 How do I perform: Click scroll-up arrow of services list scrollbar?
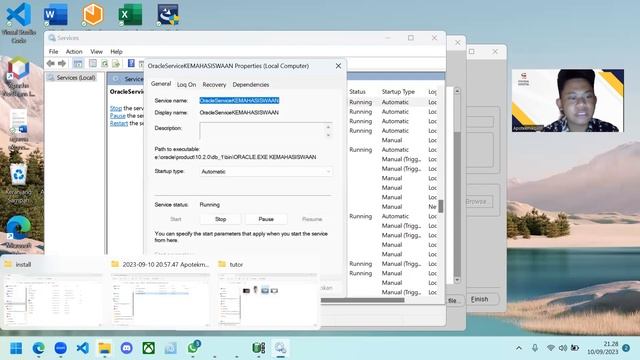pos(457,91)
